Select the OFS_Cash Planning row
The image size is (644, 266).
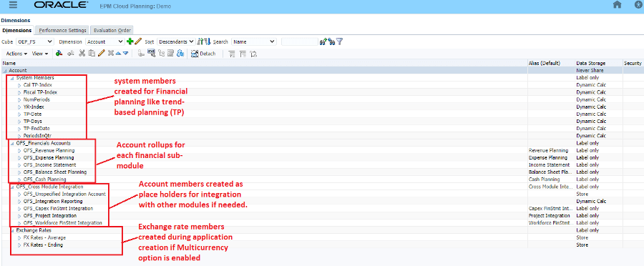point(322,179)
